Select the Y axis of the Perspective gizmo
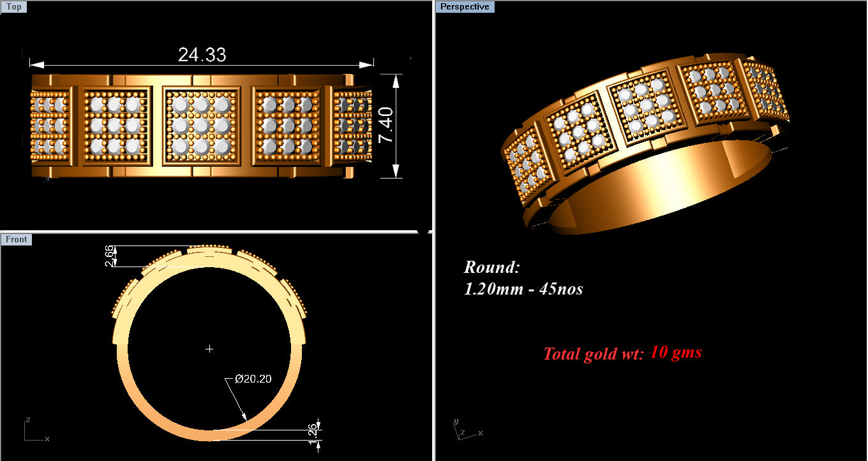 tap(456, 421)
